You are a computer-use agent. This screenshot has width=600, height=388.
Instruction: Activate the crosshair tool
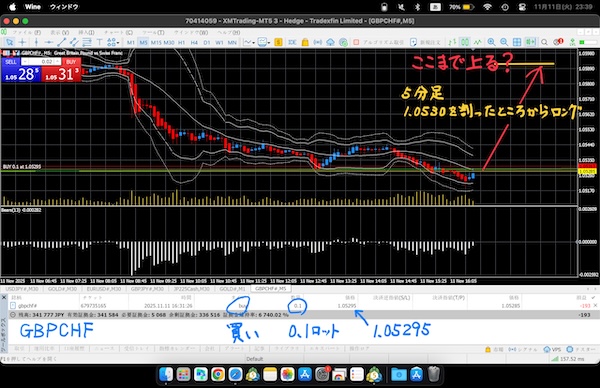tap(22, 42)
